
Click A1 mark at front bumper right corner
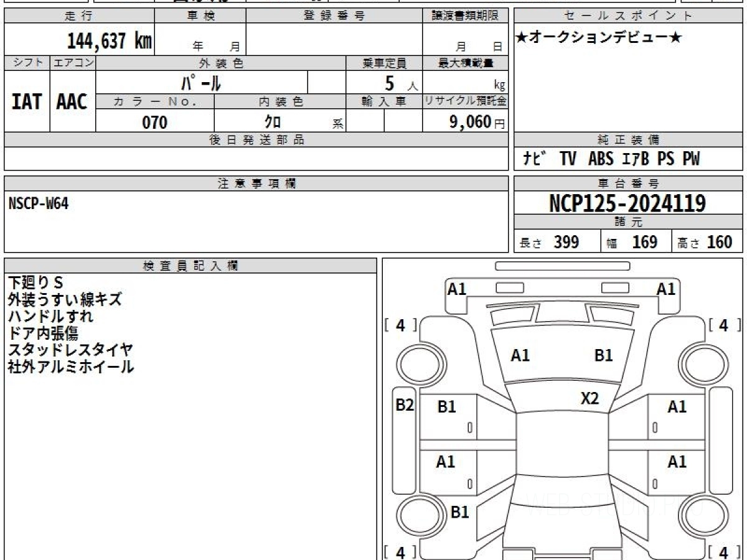point(666,289)
